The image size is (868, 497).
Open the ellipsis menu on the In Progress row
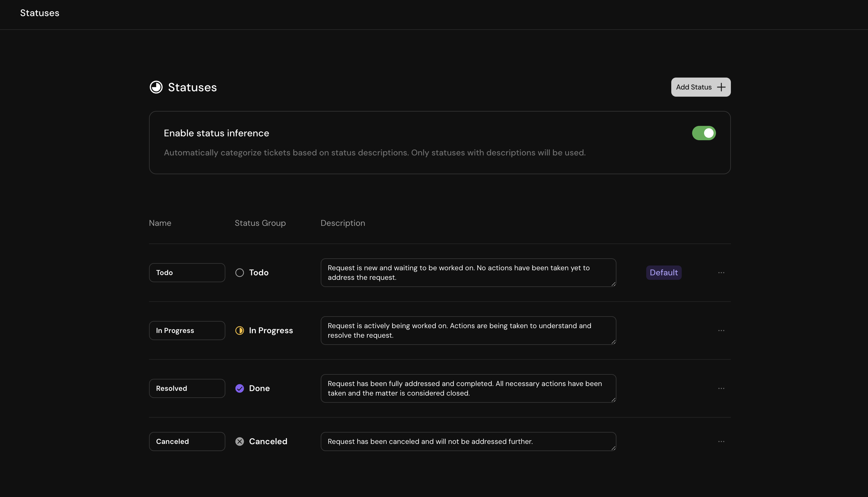coord(721,330)
